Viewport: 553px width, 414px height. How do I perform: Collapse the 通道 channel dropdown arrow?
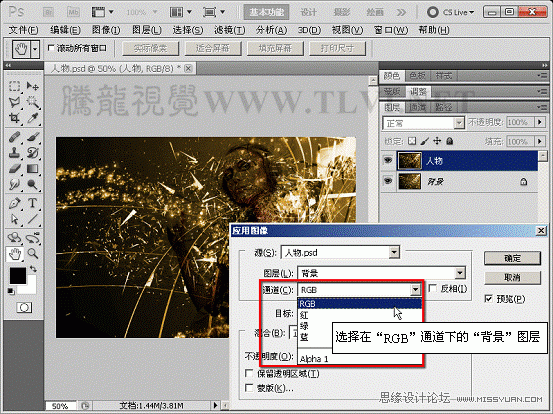click(415, 290)
